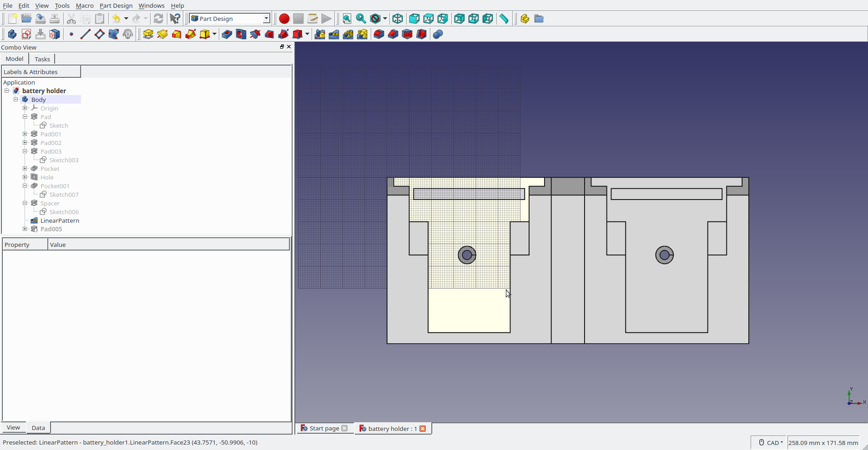This screenshot has width=868, height=450.
Task: Expand the Pad001 tree node
Action: [25, 134]
